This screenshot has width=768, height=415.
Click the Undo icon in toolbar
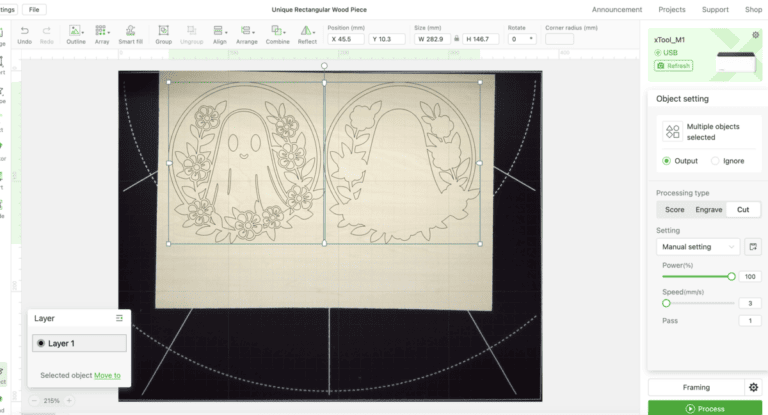coord(24,31)
